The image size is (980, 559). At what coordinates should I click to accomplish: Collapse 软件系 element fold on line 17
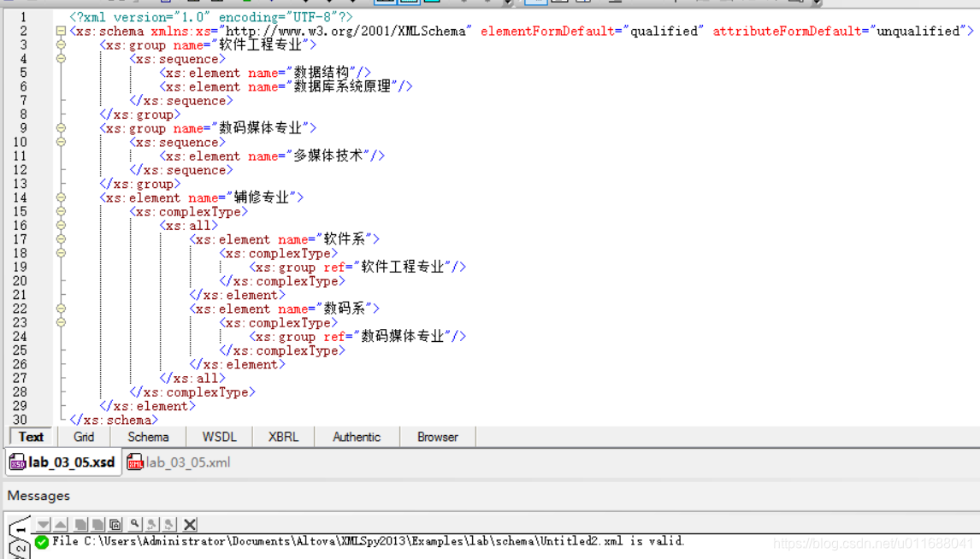(61, 239)
